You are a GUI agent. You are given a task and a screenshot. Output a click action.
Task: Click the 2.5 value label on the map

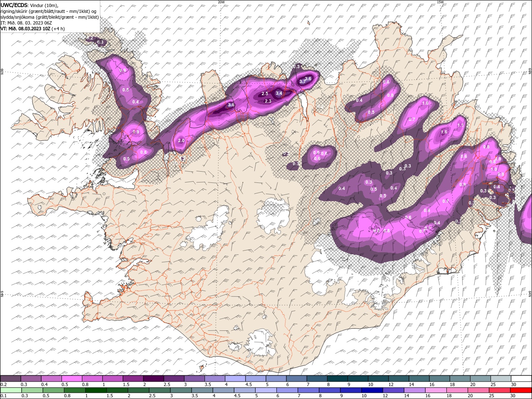(265, 94)
